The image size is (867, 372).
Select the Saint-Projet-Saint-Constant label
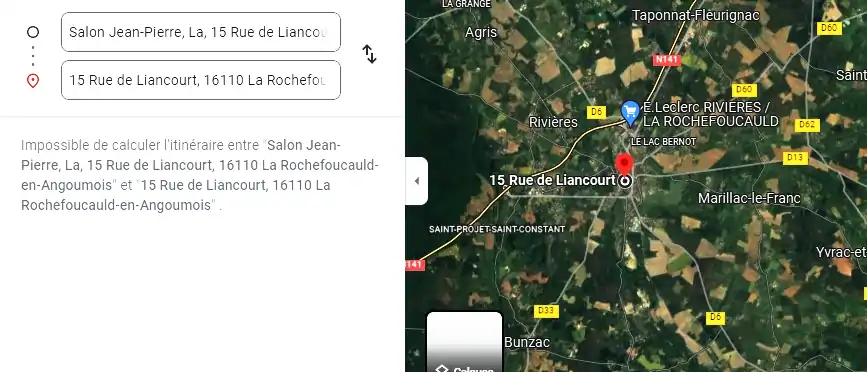pyautogui.click(x=497, y=229)
